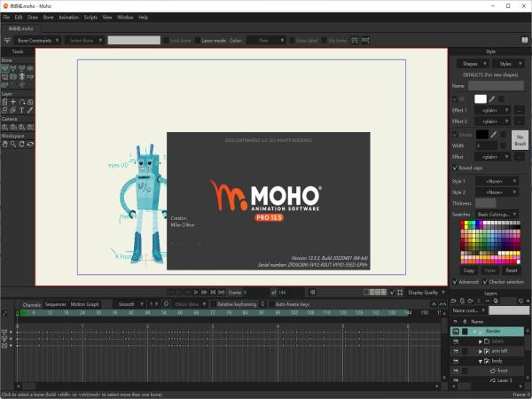The height and width of the screenshot is (399, 532).
Task: Toggle the Round caps checkbox
Action: (456, 168)
